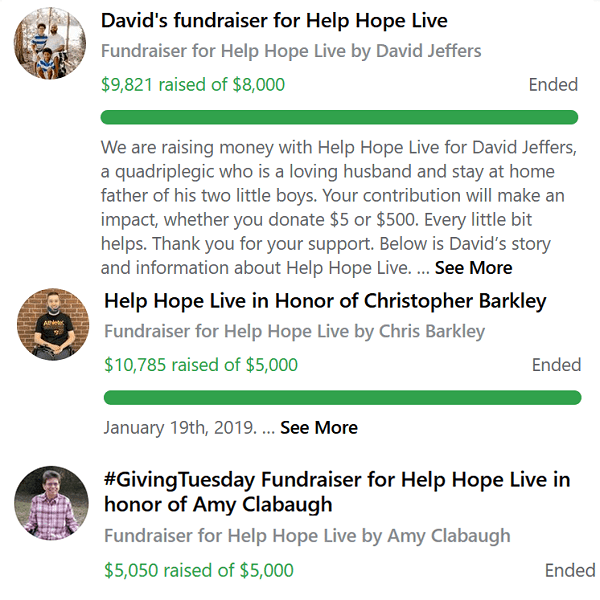Click the David Jeffers fundraiser description paragraph
The height and width of the screenshot is (600, 600).
point(339,207)
